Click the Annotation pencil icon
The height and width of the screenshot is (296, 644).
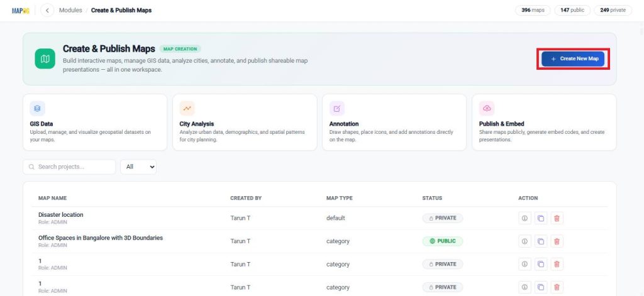[337, 108]
